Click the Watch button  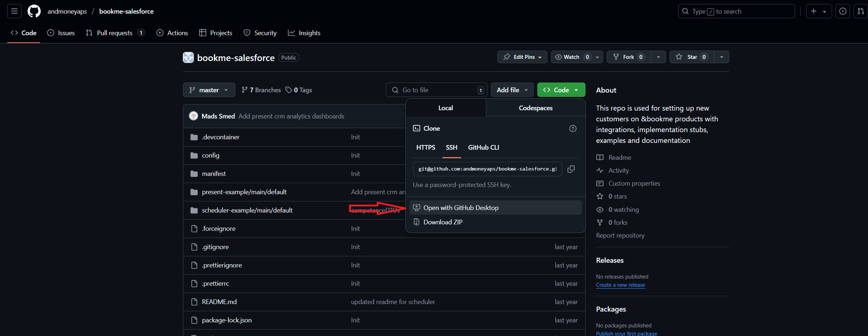click(x=571, y=57)
